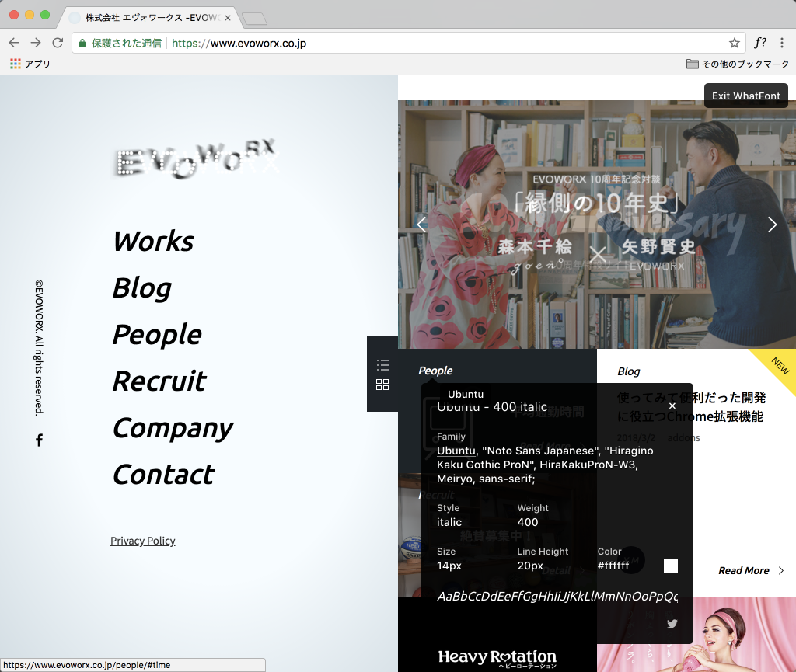
Task: Click the font sample alphabet text
Action: point(557,597)
